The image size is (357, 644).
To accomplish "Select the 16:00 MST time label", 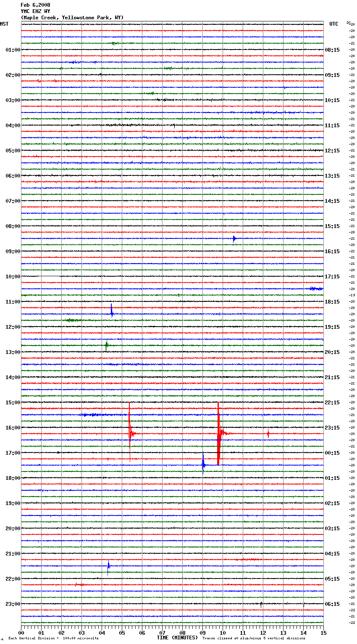I will coord(13,428).
